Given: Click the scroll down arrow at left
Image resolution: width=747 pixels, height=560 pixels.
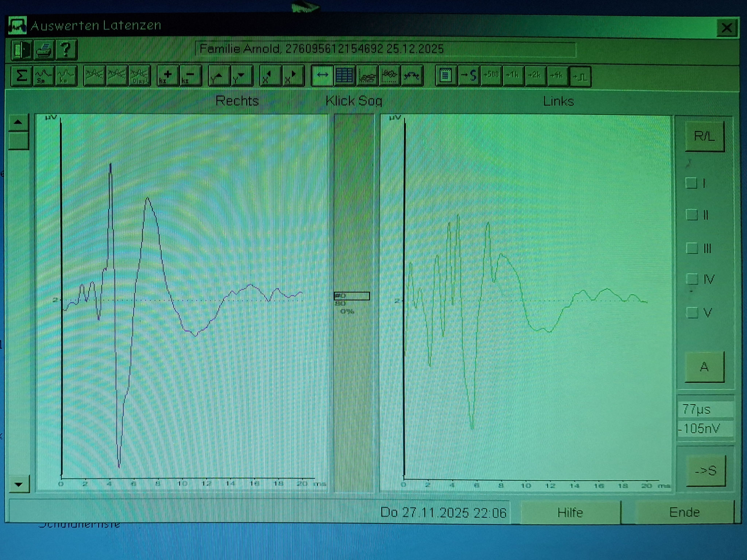Looking at the screenshot, I should click(19, 484).
